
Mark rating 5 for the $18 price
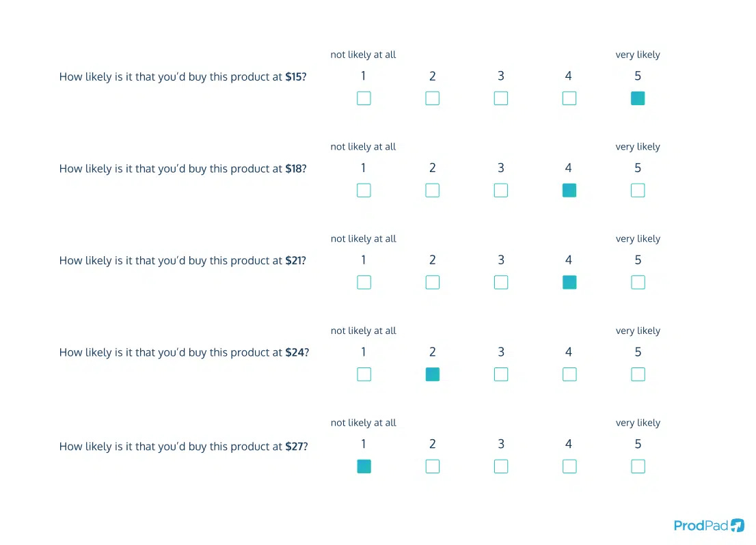(638, 191)
